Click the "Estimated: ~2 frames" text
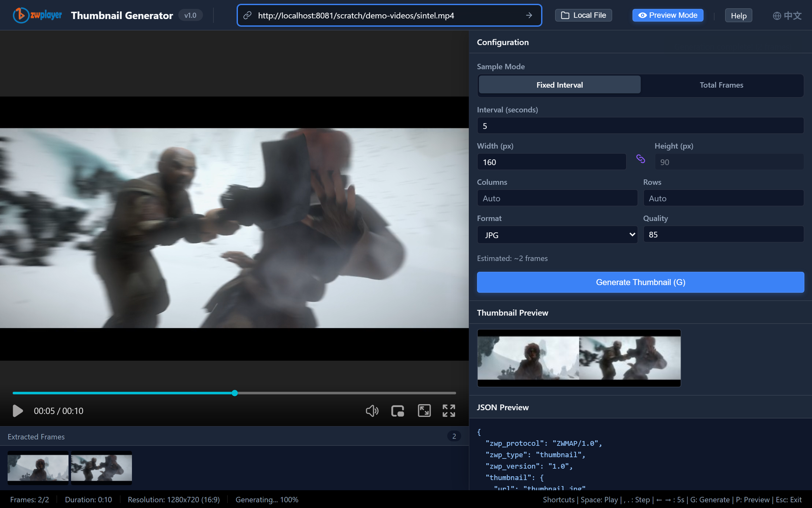This screenshot has width=812, height=508. click(512, 258)
